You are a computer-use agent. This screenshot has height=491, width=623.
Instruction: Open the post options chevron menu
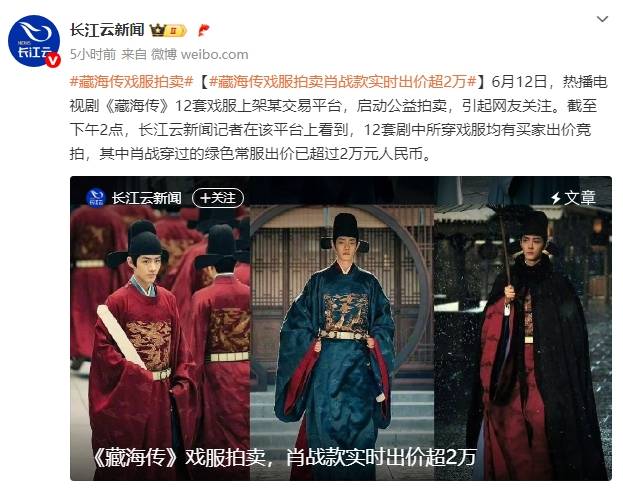(602, 19)
